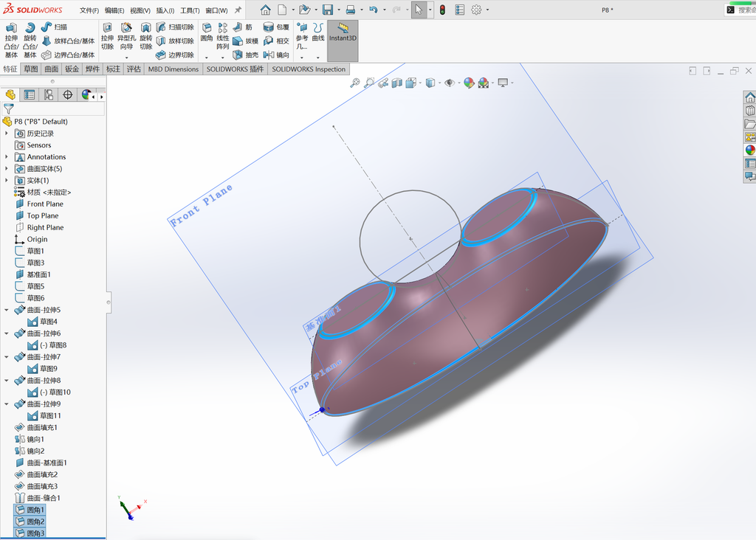
Task: Open the dropdown arrow beside the Undo icon
Action: pyautogui.click(x=384, y=10)
